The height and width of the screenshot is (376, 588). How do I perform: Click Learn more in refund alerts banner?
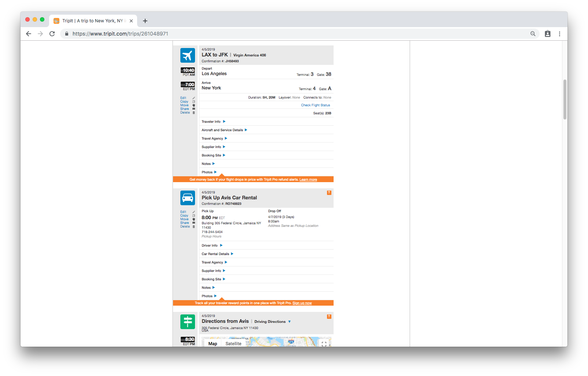click(x=308, y=180)
